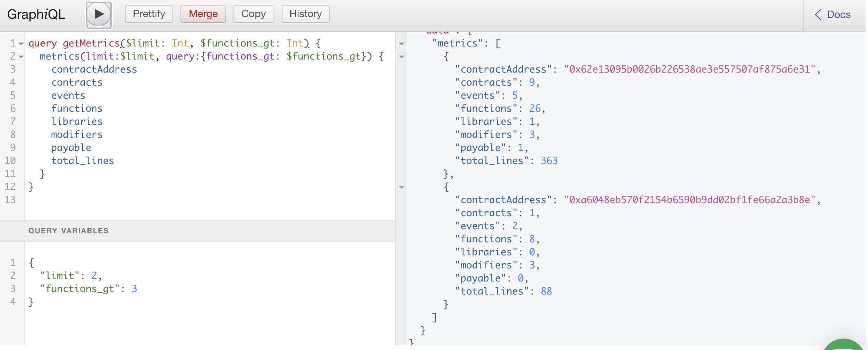The width and height of the screenshot is (868, 350).
Task: Click total_lines field in the query editor
Action: click(x=82, y=161)
